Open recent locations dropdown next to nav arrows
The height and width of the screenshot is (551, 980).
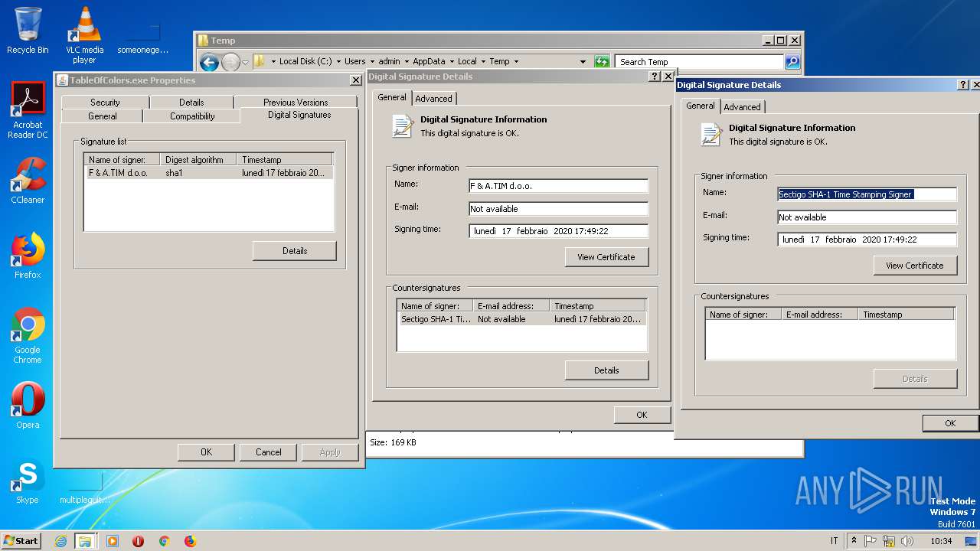pyautogui.click(x=246, y=62)
